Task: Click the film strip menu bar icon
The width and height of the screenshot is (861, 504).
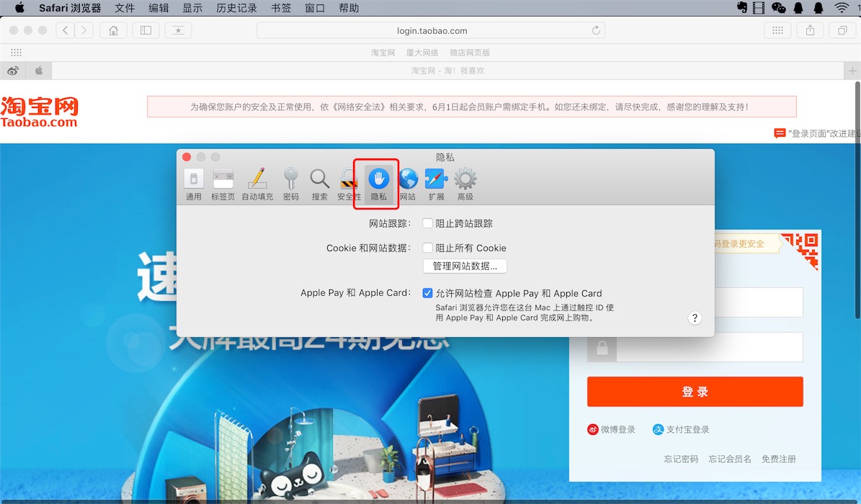Action: tap(759, 8)
